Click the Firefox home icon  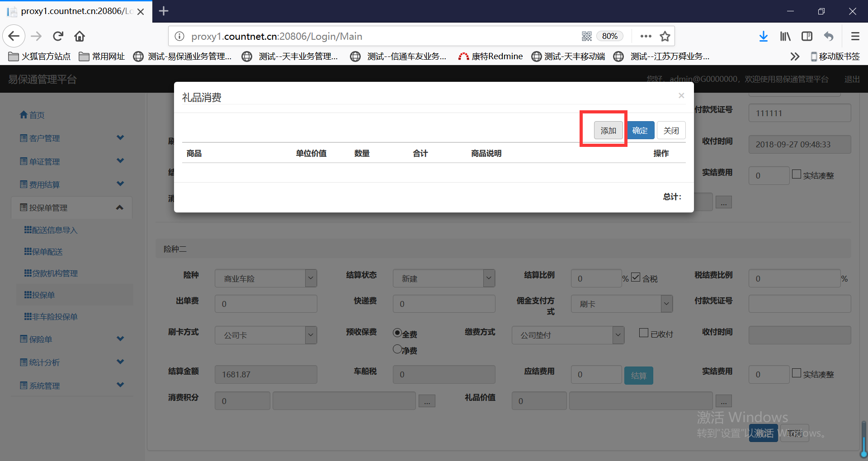pyautogui.click(x=80, y=36)
